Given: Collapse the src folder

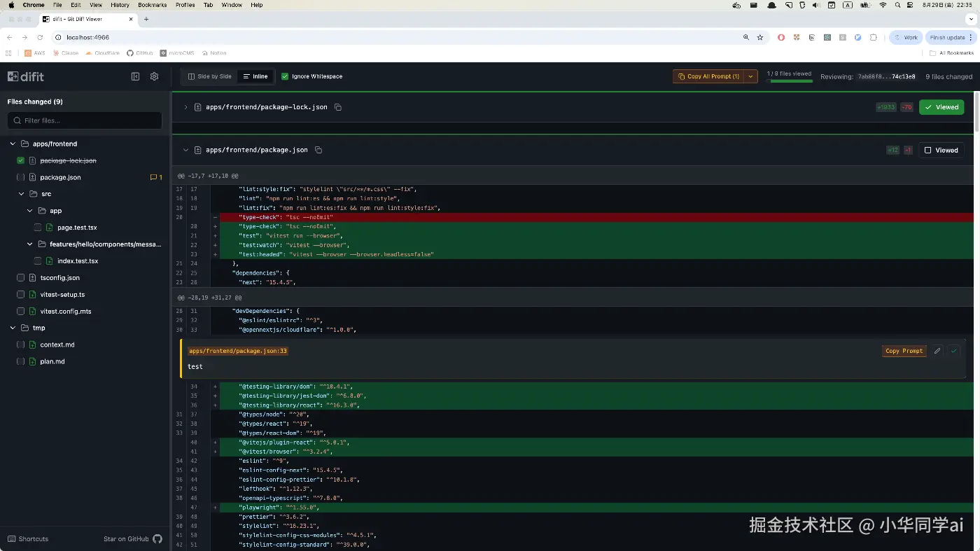Looking at the screenshot, I should click(x=21, y=194).
